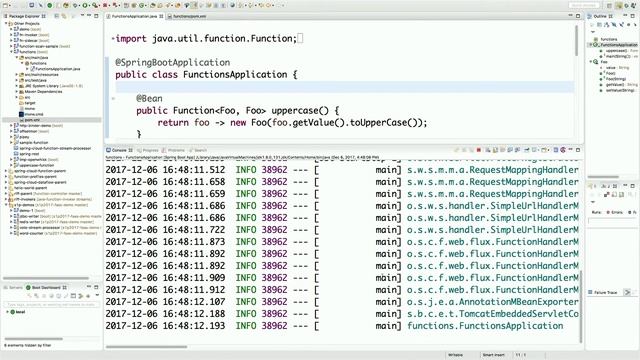Toggle Link with Editor in Package Explorer
Screen dimensions: 640x360
tap(64, 16)
